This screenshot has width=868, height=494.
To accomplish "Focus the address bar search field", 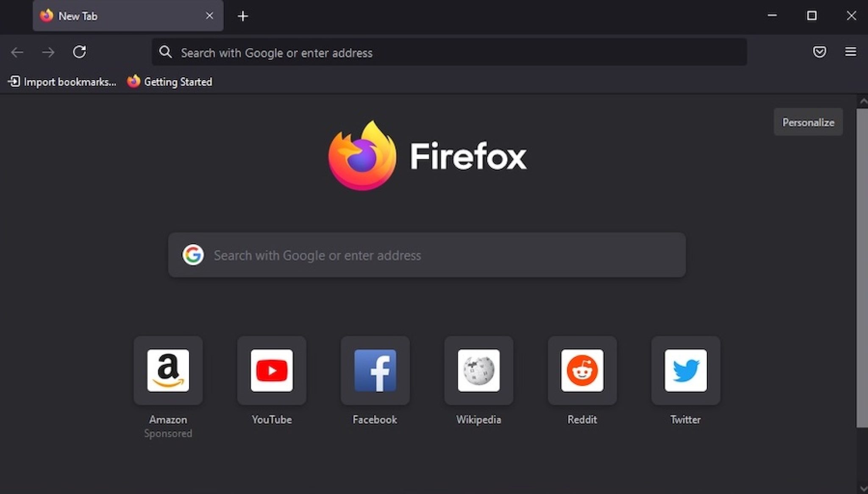I will tap(449, 52).
